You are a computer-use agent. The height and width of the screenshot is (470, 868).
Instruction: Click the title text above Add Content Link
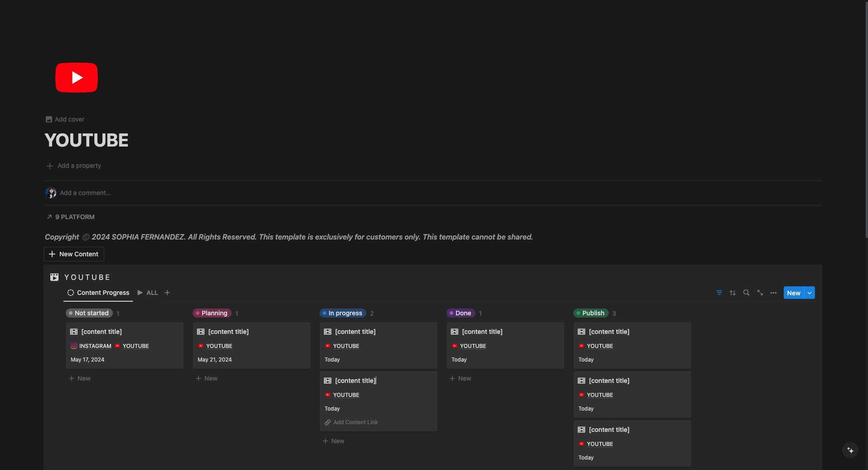(x=355, y=381)
